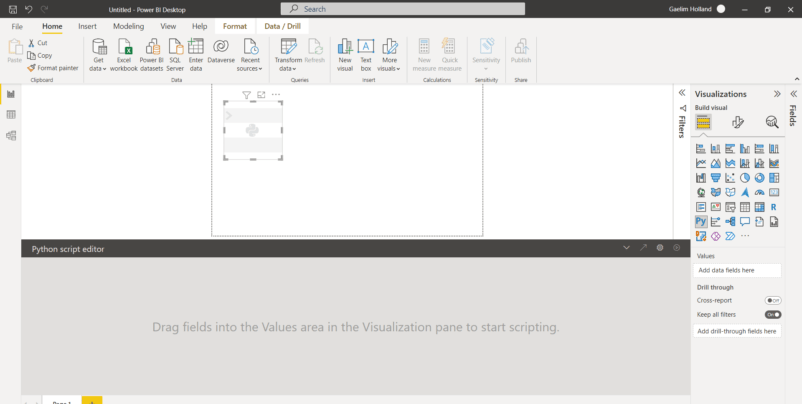Choose the R script visual

coord(774,207)
